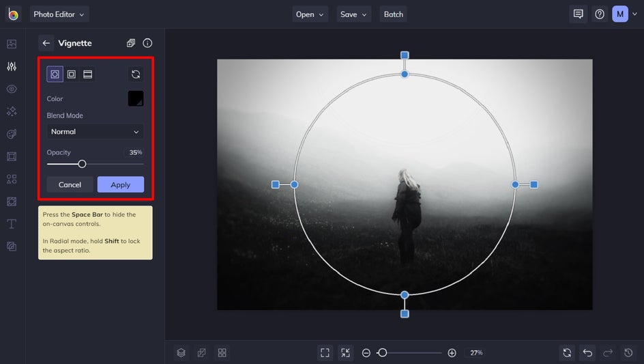The image size is (644, 364).
Task: Click the compare image icon in bottom bar
Action: point(201,352)
